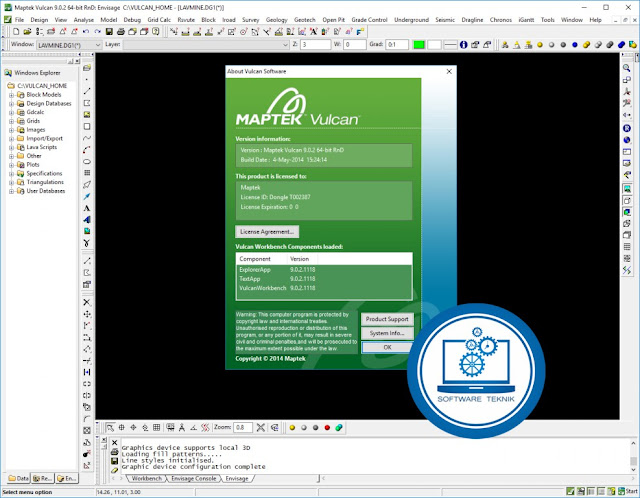
Task: Click the single blue sphere icon in top toolbar
Action: pos(575,45)
